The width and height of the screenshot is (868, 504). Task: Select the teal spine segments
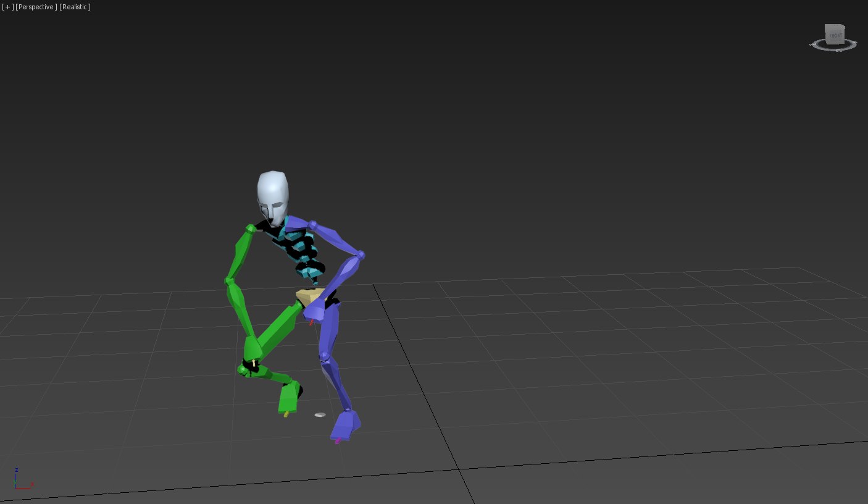point(301,253)
